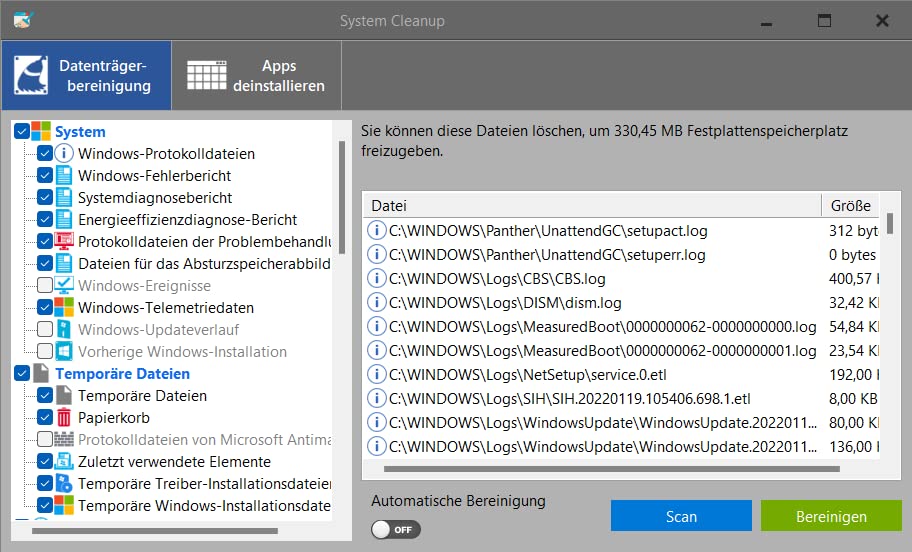Check the Vorherige Windows-Installation checkbox

click(x=45, y=352)
